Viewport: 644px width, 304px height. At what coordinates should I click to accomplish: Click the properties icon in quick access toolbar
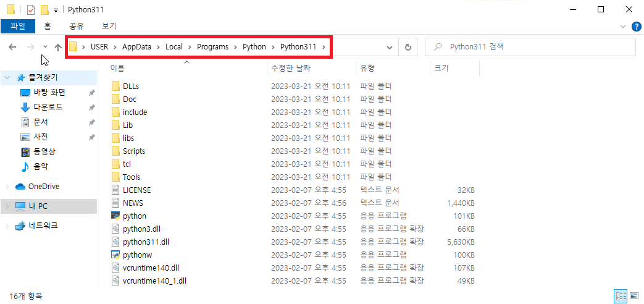(31, 9)
